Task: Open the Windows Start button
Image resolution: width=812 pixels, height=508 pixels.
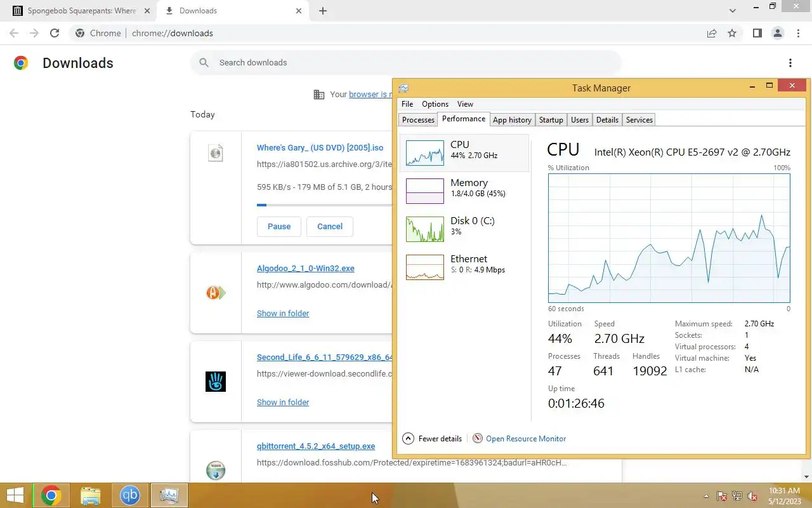Action: [15, 495]
